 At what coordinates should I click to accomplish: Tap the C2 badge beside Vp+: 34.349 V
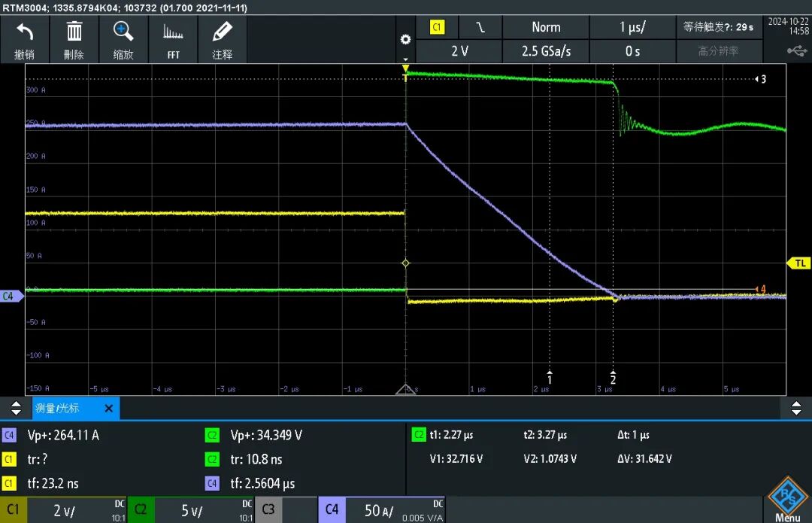212,436
